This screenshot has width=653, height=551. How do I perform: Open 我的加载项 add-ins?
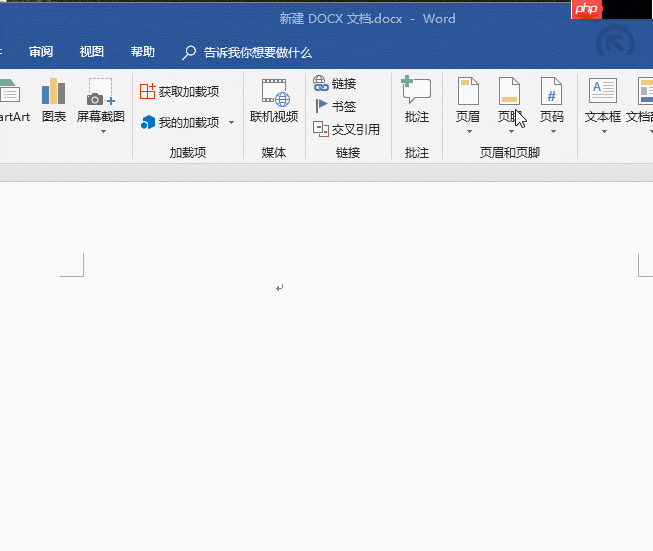(x=179, y=122)
